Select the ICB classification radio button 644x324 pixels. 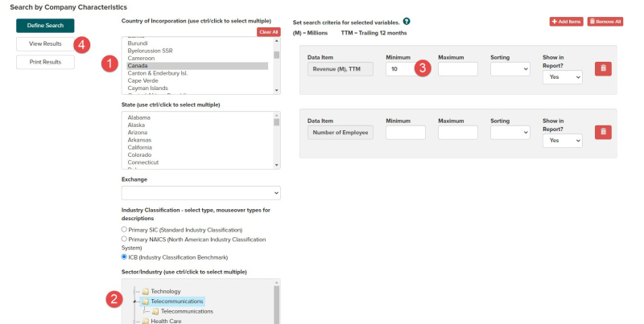(x=124, y=257)
